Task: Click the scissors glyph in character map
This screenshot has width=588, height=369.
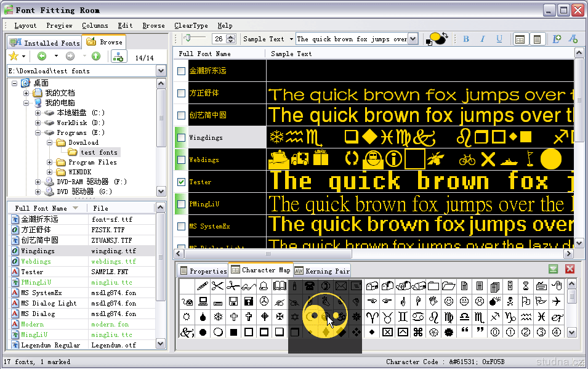Action: click(x=217, y=286)
